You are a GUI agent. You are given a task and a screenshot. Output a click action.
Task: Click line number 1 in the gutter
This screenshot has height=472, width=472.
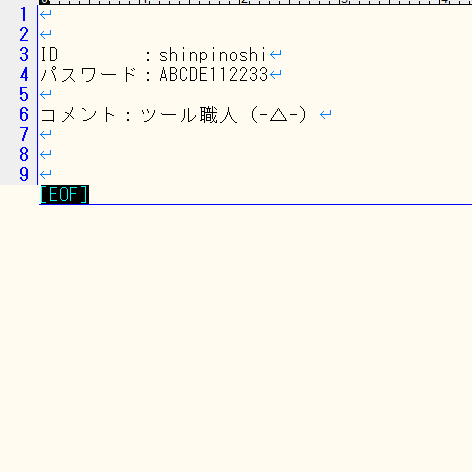(24, 14)
